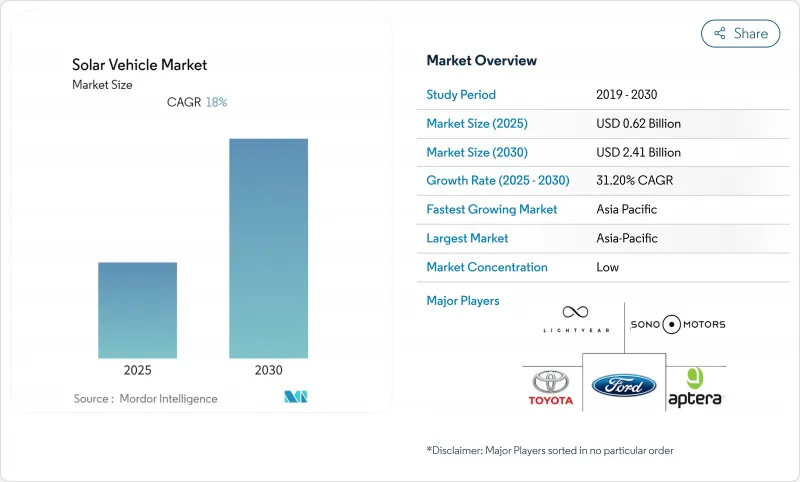Click the Share button
Screen dimensions: 800x482
tap(740, 33)
